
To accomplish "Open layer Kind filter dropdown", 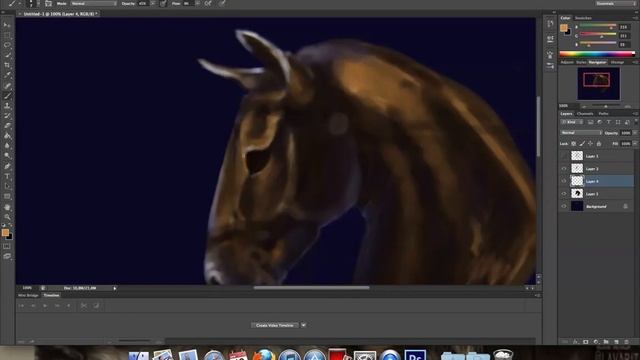I will click(x=571, y=122).
